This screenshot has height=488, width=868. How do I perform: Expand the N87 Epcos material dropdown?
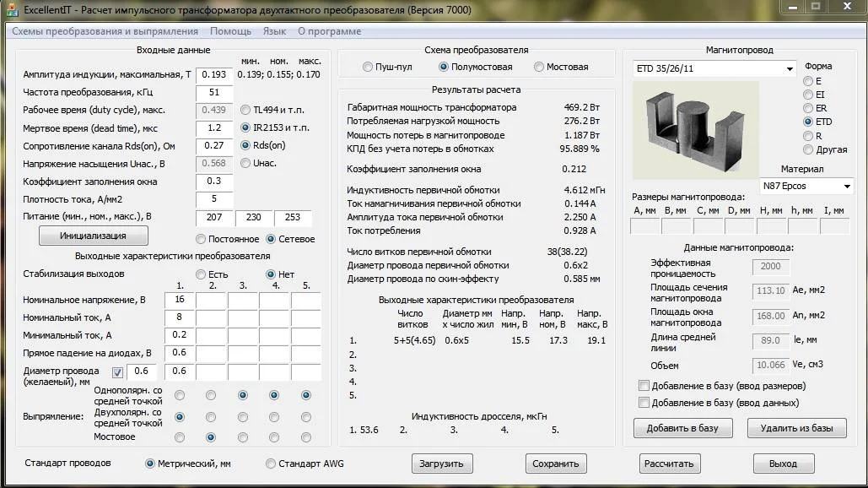point(847,186)
